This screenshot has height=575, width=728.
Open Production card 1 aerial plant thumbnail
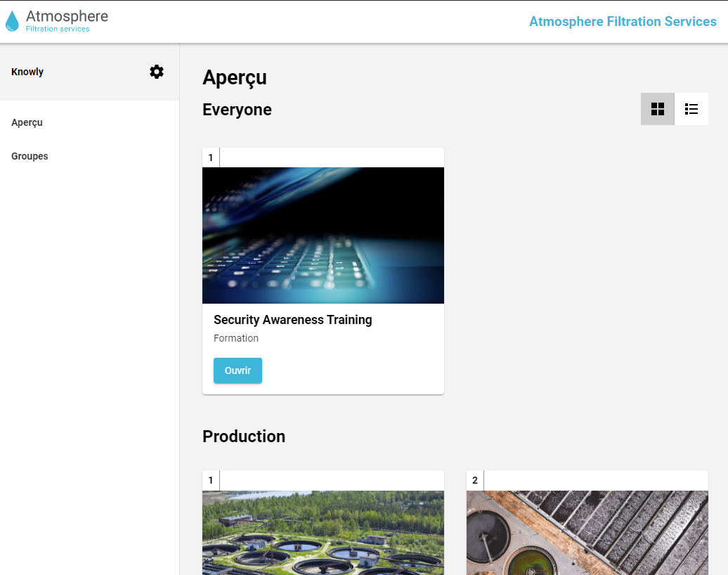pos(323,533)
